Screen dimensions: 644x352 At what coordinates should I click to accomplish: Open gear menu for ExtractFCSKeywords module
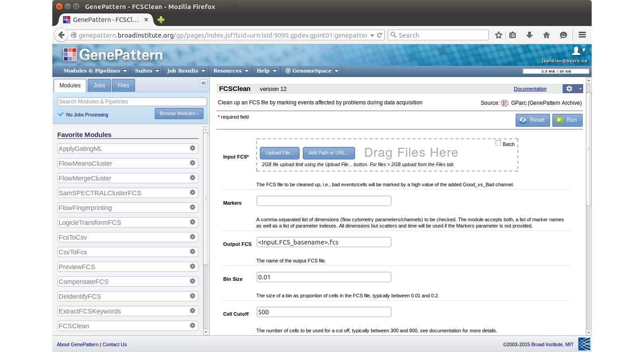(x=192, y=311)
